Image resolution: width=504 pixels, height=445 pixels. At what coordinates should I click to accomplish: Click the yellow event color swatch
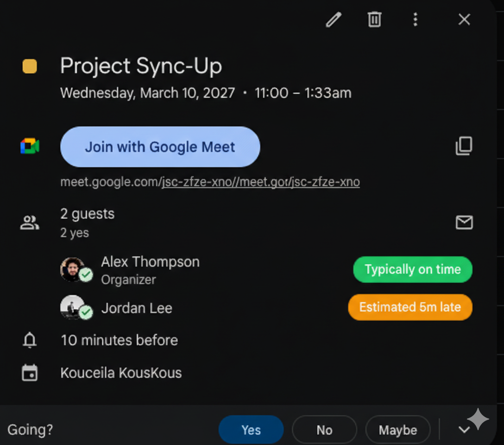coord(30,66)
